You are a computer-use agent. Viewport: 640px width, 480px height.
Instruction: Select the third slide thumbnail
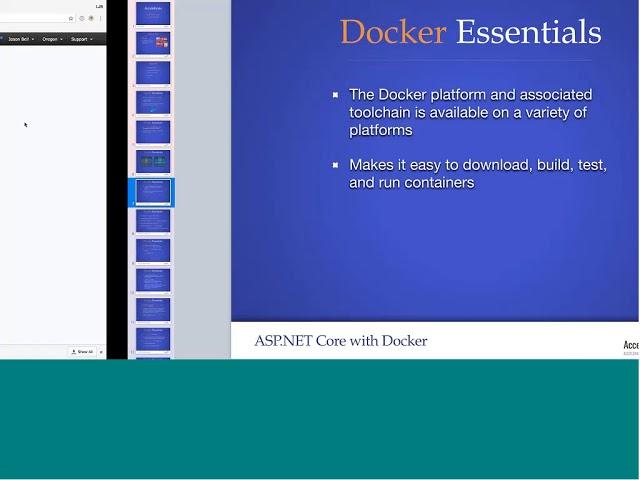pyautogui.click(x=153, y=73)
